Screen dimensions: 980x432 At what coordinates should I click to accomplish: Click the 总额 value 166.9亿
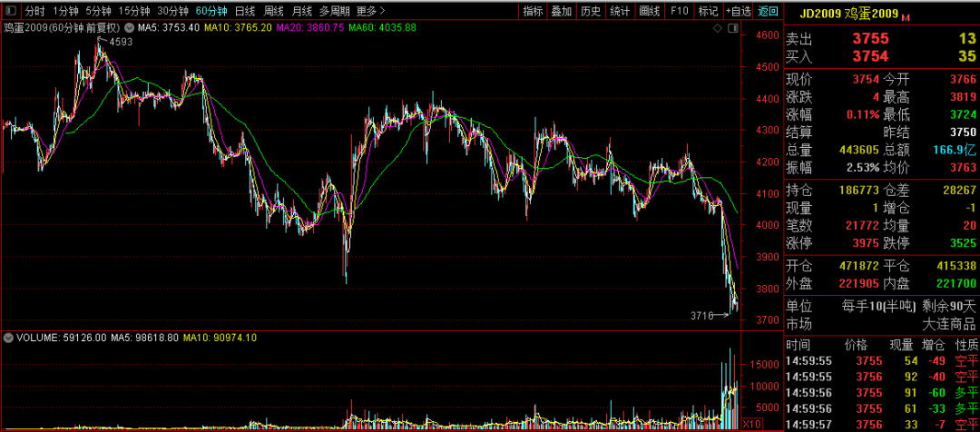coord(955,150)
